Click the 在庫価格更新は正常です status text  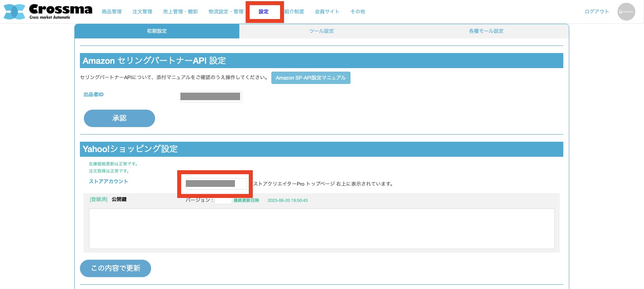pyautogui.click(x=113, y=164)
